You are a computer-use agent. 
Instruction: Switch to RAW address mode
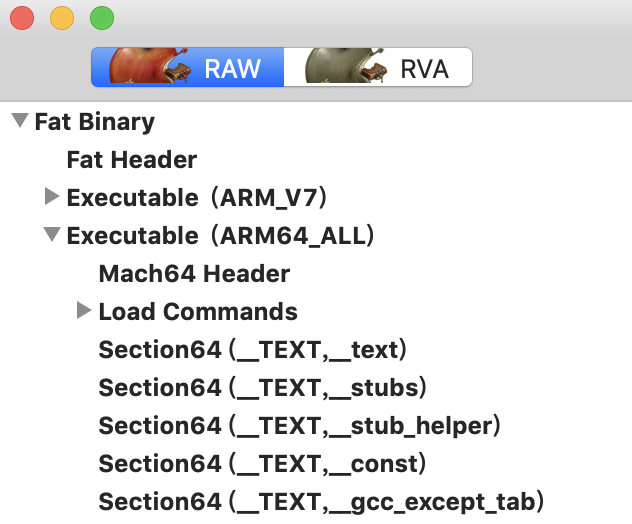pos(187,67)
